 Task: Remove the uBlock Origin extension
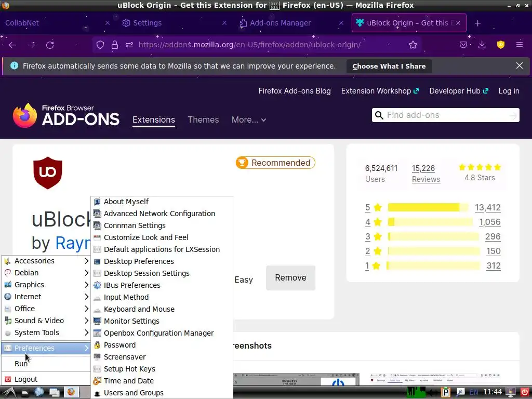pyautogui.click(x=290, y=278)
